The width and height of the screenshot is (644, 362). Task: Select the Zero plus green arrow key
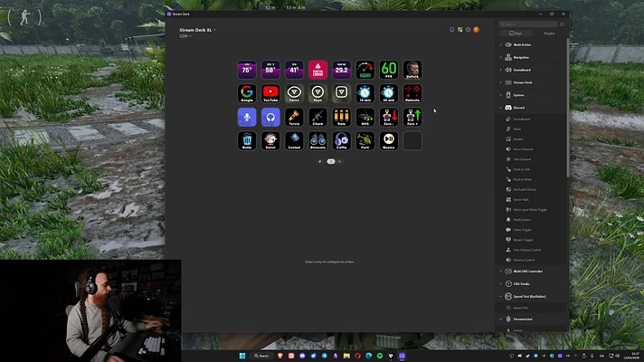point(412,117)
